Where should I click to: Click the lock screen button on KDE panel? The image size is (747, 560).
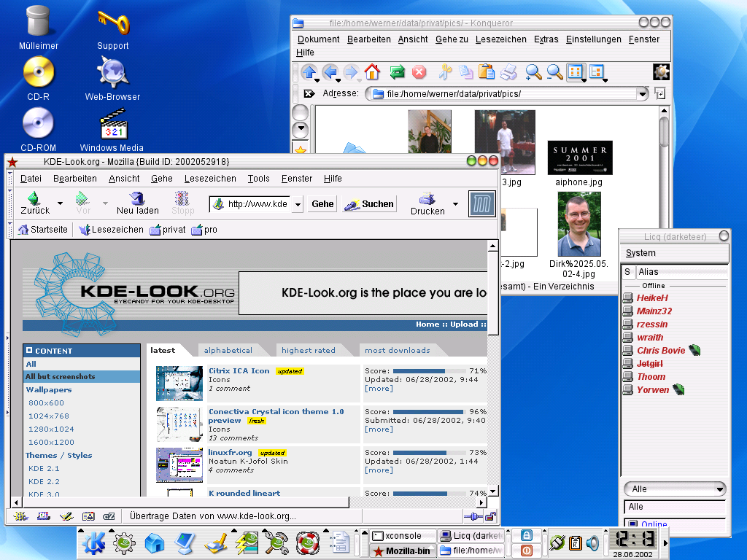coord(527,535)
